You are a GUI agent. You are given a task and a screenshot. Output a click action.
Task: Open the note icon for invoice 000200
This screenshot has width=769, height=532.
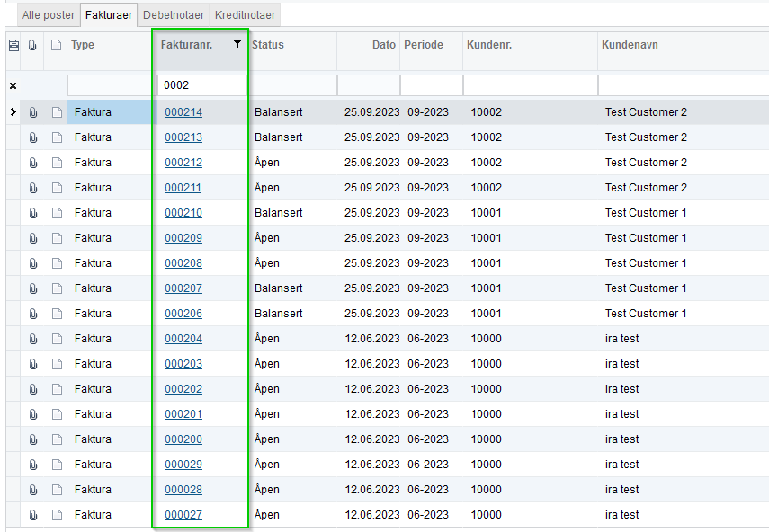(57, 439)
